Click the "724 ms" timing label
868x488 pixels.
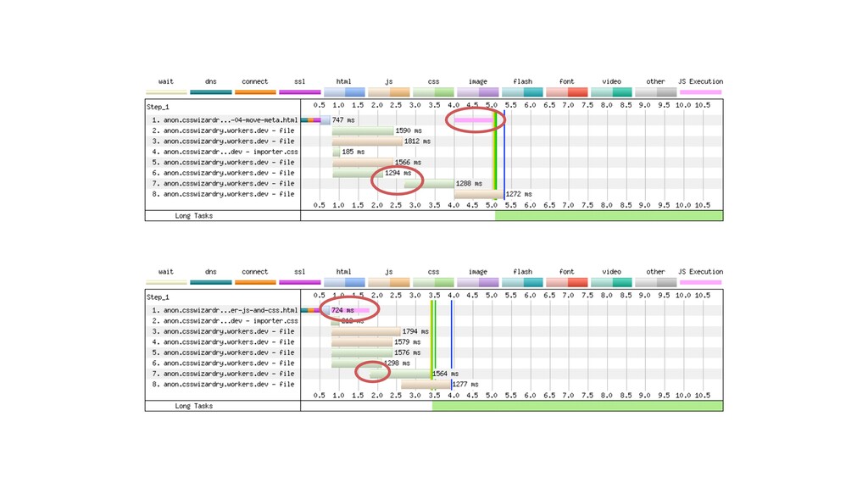[x=342, y=310]
